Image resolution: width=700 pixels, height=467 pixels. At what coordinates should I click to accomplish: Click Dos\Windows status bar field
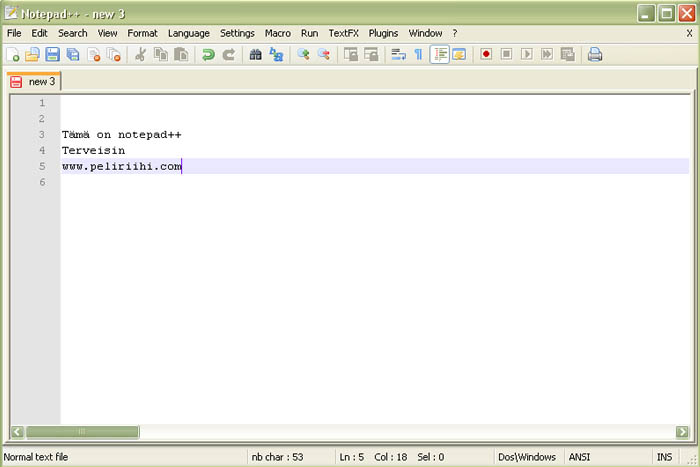527,457
